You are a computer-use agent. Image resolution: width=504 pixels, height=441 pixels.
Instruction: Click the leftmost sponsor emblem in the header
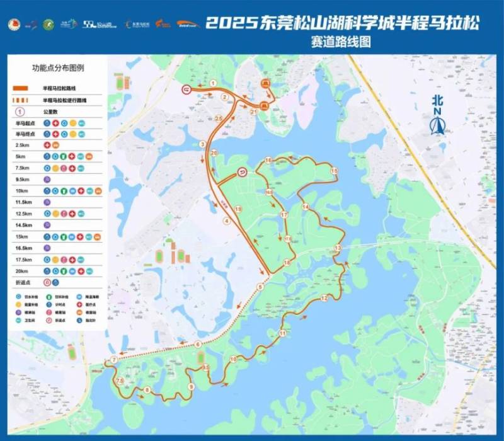(14, 24)
